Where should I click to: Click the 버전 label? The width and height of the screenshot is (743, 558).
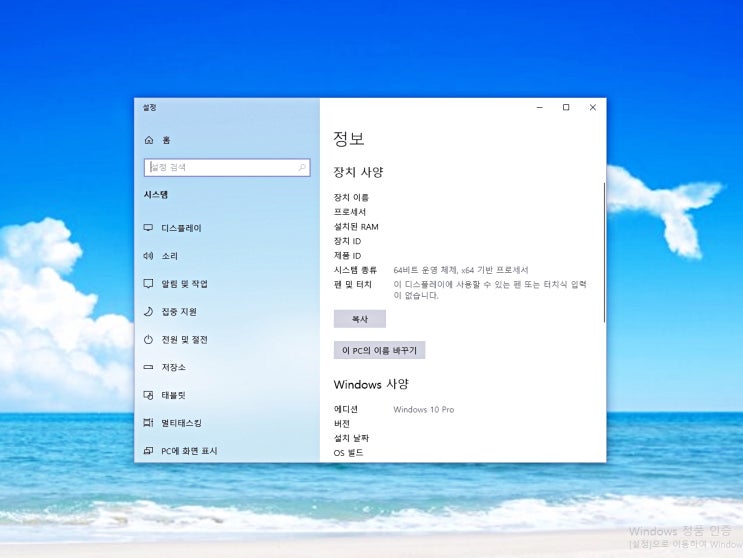click(342, 424)
